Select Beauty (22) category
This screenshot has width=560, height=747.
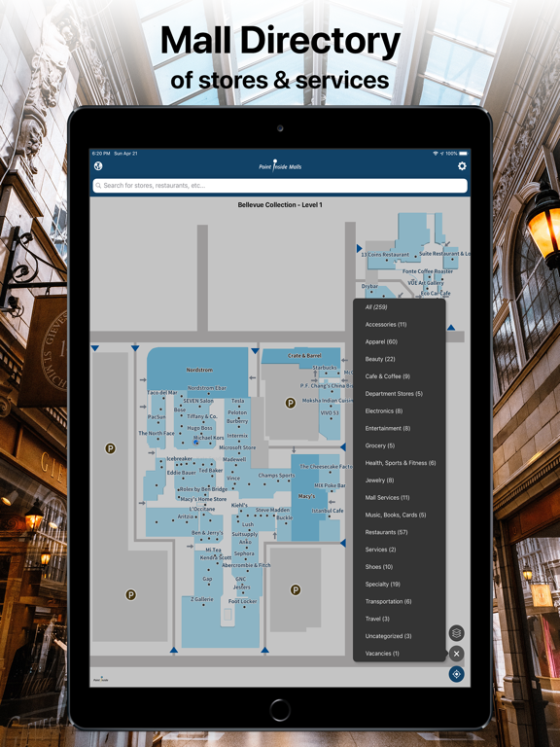pos(380,359)
